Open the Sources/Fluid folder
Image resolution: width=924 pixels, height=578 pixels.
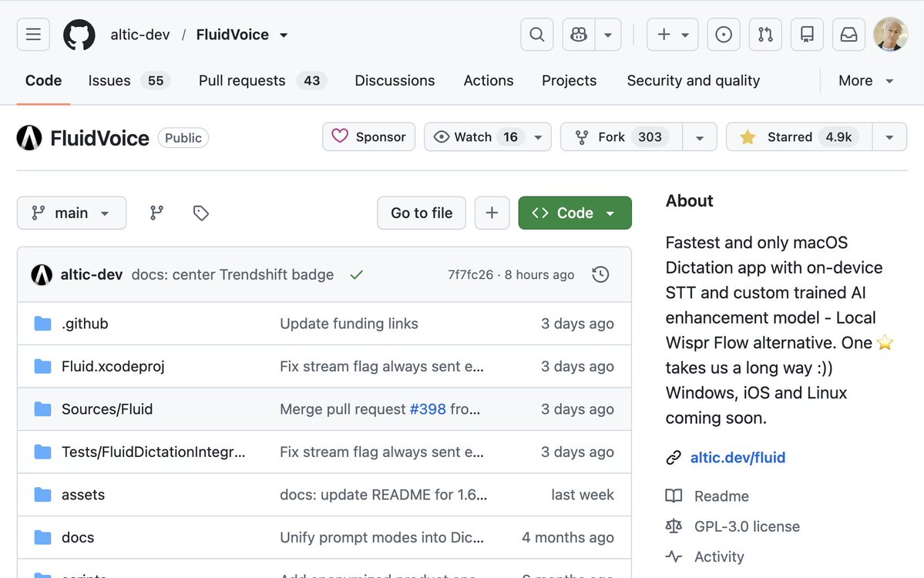click(107, 409)
